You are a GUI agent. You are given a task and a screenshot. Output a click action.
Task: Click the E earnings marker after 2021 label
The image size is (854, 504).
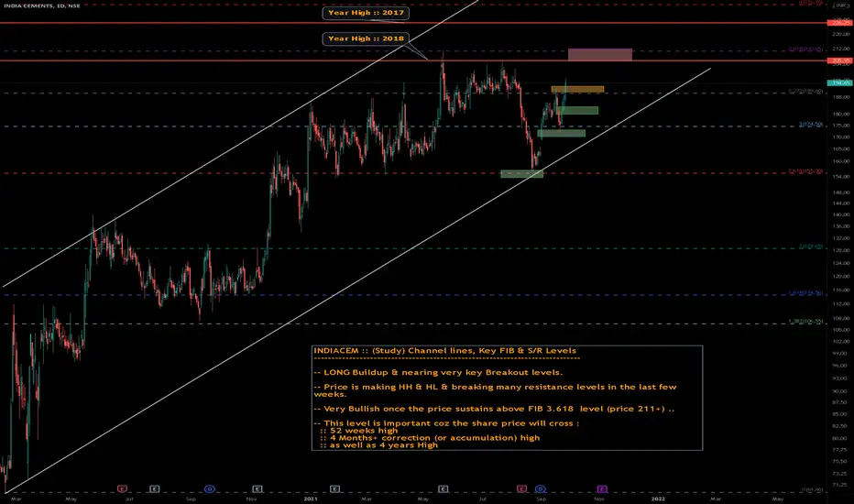pos(335,488)
